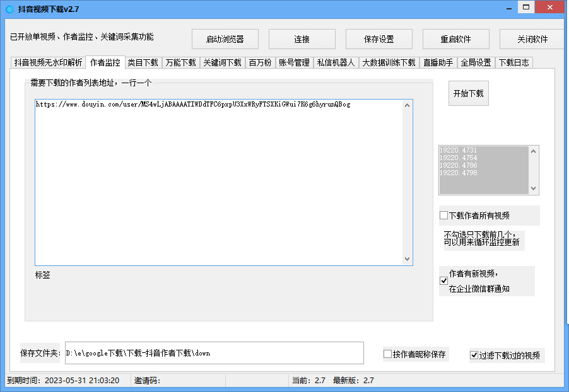Screen dimensions: 569x392
Task: Open the 私信机器人 tab
Action: [x=336, y=63]
